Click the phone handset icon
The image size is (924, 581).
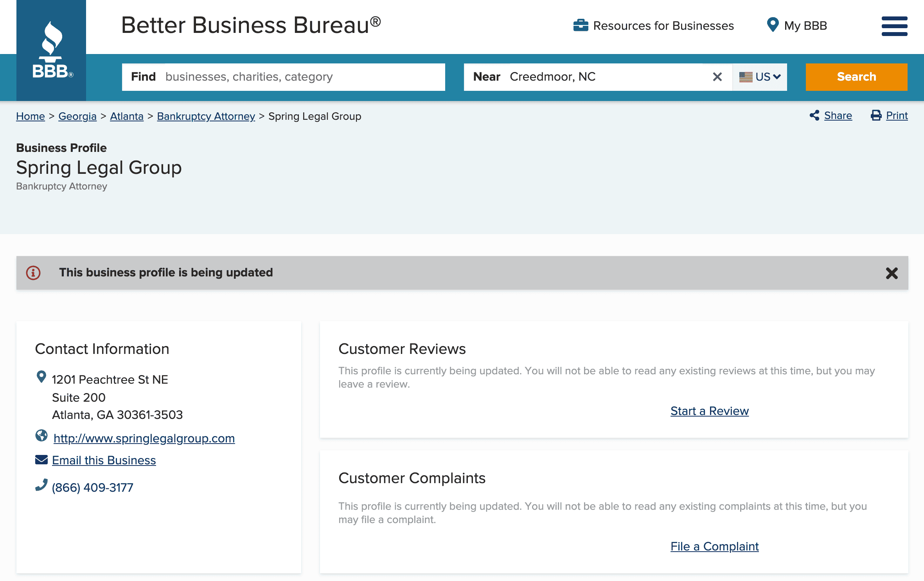point(41,485)
